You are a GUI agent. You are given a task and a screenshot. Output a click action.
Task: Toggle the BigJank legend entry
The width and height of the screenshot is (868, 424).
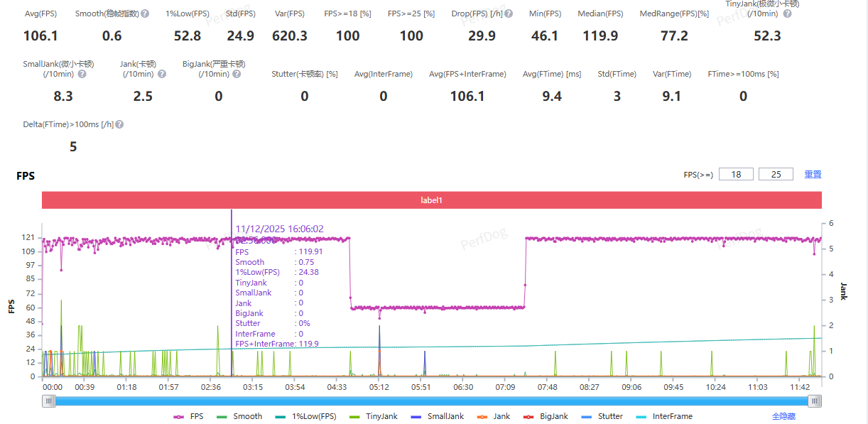click(548, 416)
